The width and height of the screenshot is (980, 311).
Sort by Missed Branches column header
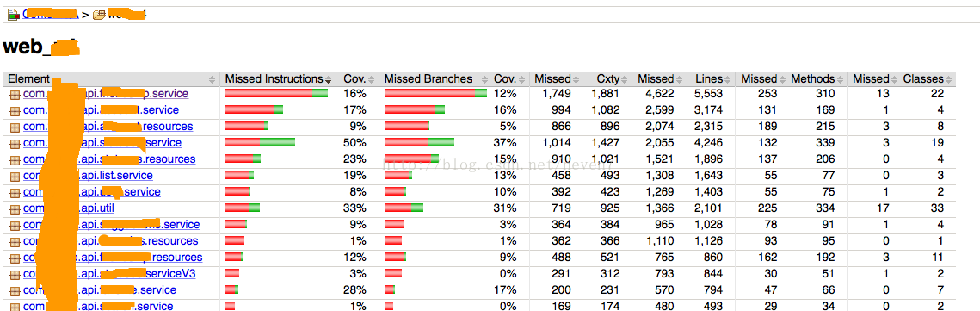[x=428, y=79]
